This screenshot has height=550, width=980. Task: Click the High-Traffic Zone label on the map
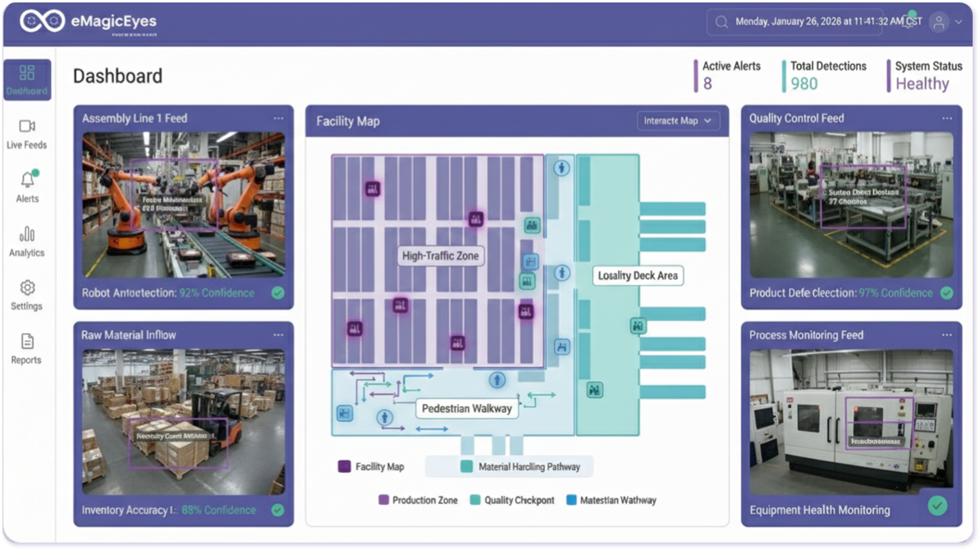[441, 255]
